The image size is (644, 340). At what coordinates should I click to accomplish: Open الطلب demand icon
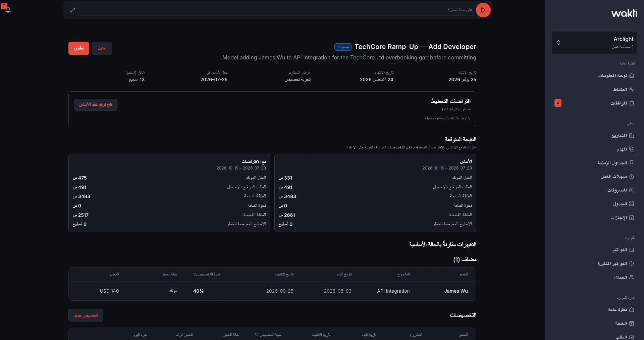[632, 337]
